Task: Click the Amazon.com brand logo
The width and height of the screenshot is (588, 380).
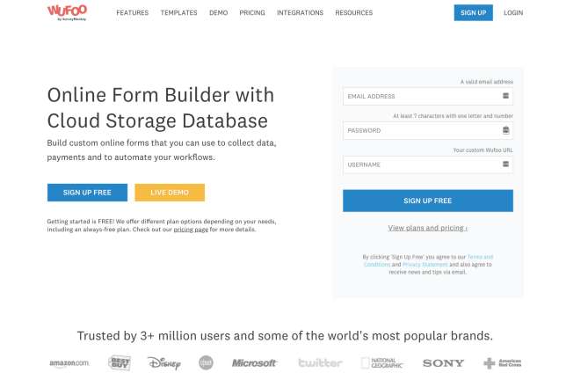Action: (x=69, y=363)
